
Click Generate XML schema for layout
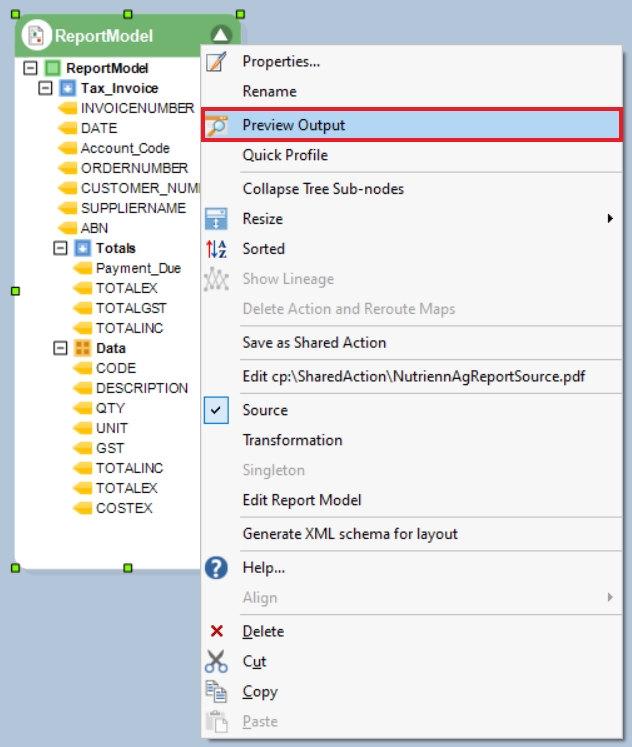coord(350,534)
